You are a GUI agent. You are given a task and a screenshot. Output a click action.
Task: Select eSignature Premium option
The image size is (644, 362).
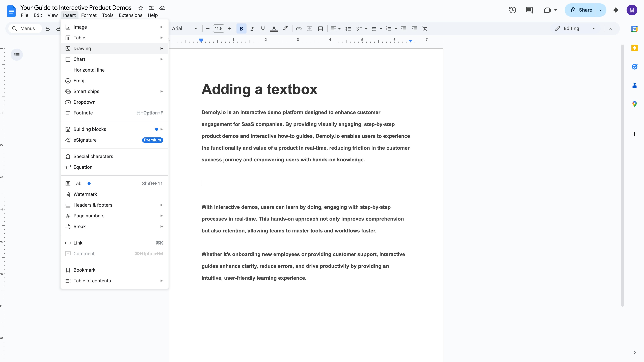114,140
